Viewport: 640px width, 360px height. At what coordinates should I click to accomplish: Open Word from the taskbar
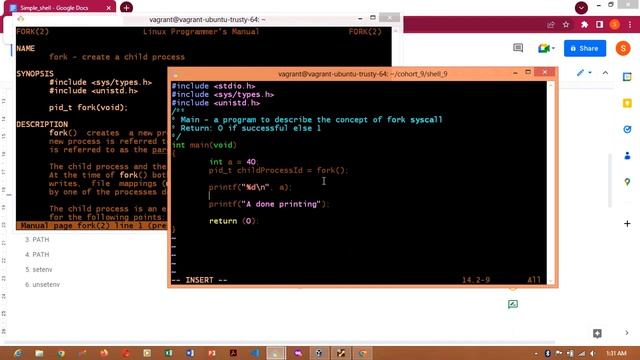click(190, 353)
